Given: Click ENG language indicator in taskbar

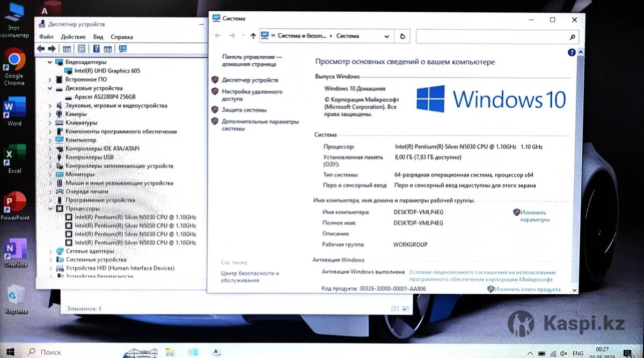Looking at the screenshot, I should coord(578,353).
